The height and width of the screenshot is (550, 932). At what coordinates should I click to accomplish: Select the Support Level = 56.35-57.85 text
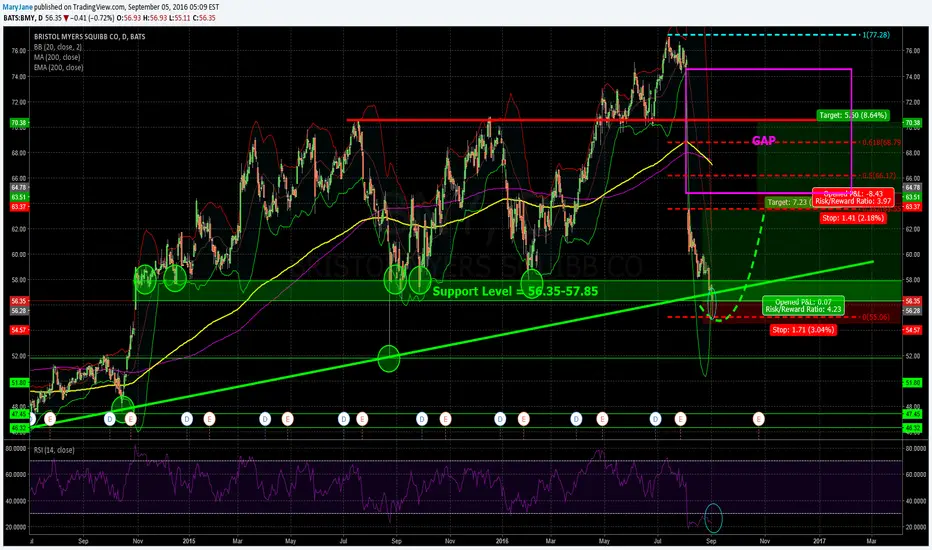(x=515, y=291)
